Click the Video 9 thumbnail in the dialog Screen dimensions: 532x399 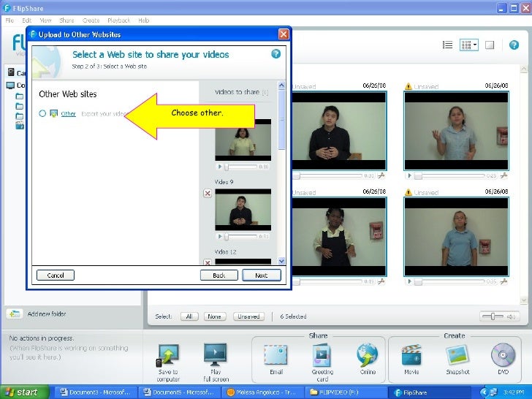click(243, 210)
